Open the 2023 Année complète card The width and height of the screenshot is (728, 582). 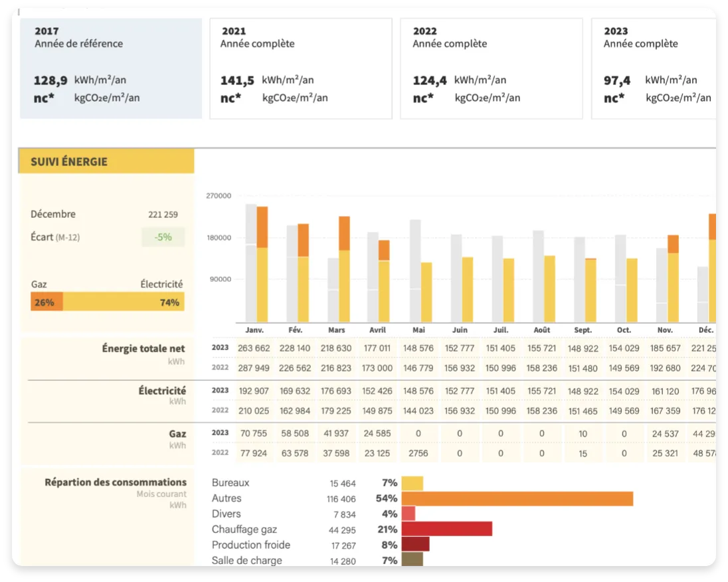tap(654, 68)
